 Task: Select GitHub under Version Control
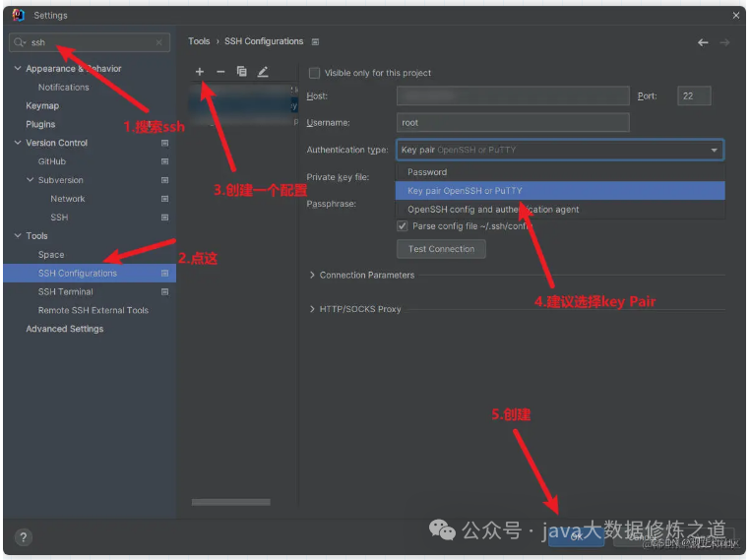pyautogui.click(x=52, y=161)
